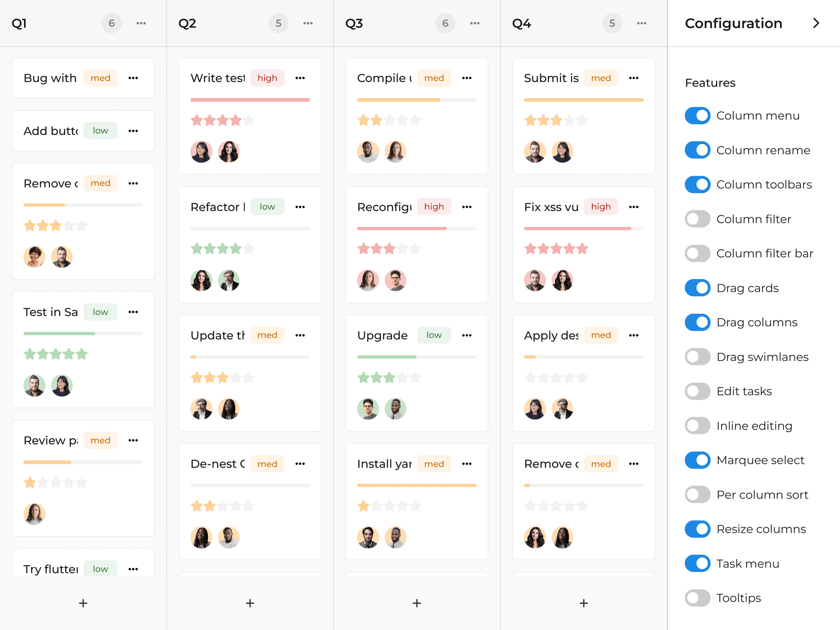Collapse the Configuration panel with the chevron
The width and height of the screenshot is (840, 630).
tap(816, 23)
